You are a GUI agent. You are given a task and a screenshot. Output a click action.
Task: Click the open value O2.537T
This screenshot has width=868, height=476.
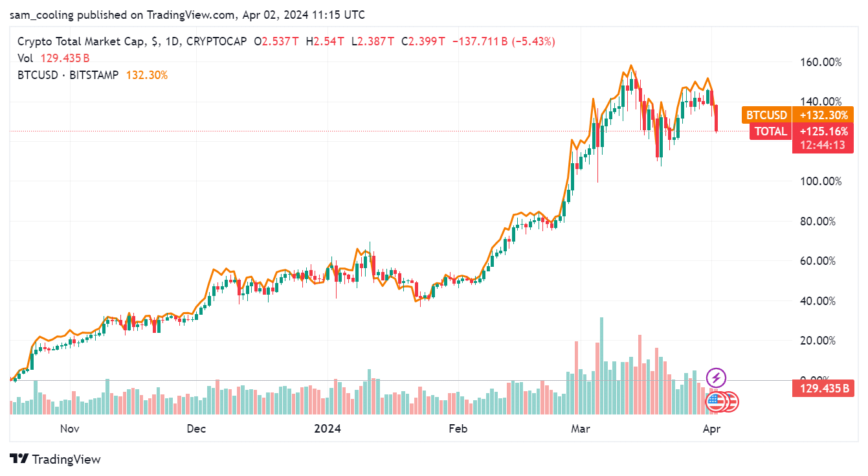coord(276,41)
